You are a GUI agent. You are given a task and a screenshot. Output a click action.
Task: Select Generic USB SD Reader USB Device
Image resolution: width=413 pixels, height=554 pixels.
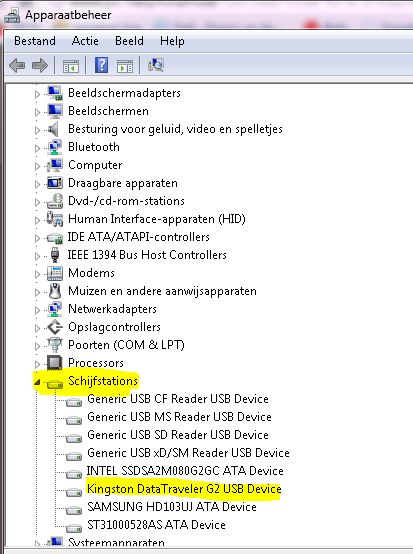tap(178, 435)
